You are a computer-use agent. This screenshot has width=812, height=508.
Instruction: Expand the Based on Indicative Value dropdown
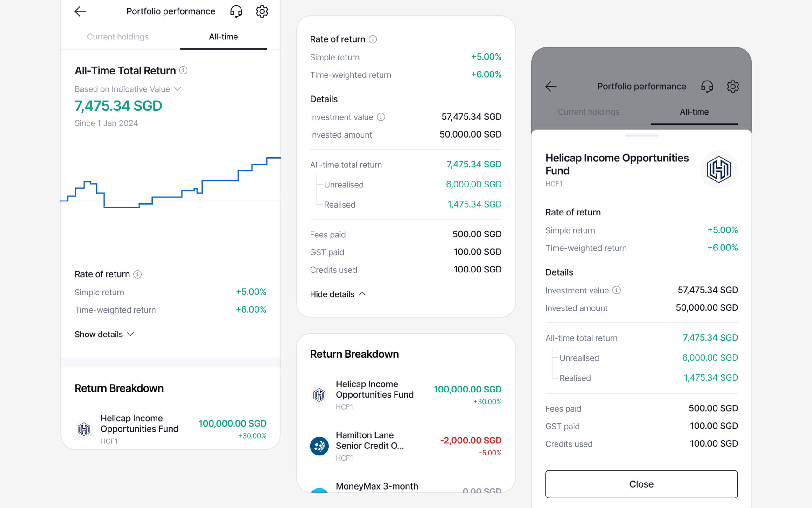(178, 89)
